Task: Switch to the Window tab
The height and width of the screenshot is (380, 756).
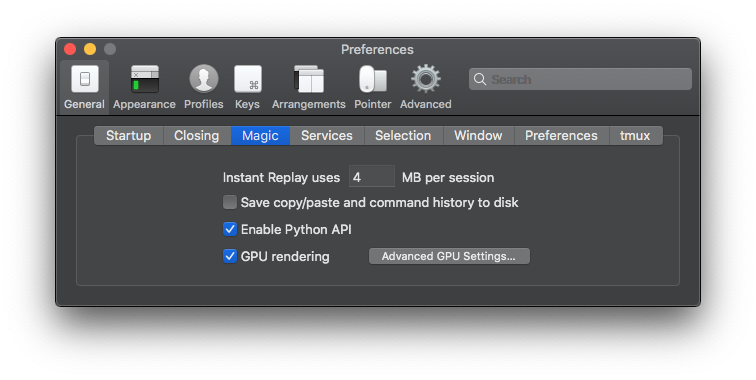Action: [x=478, y=136]
